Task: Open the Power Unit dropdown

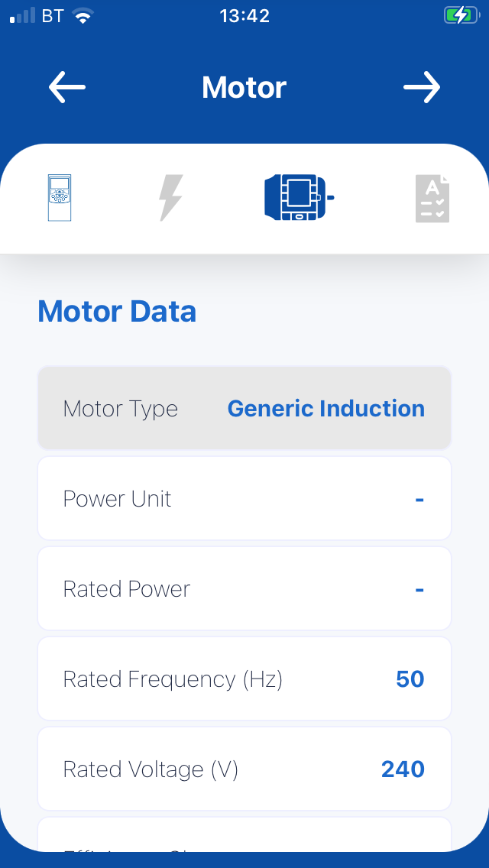Action: (244, 498)
